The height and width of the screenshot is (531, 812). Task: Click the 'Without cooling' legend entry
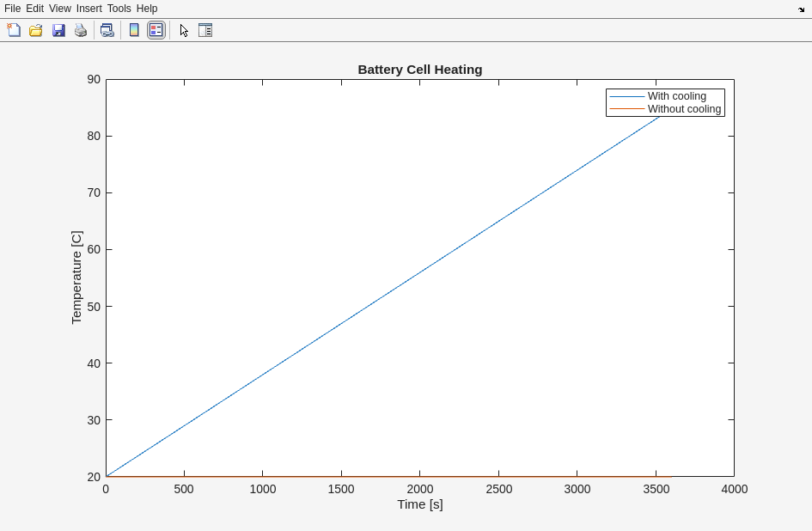point(684,109)
